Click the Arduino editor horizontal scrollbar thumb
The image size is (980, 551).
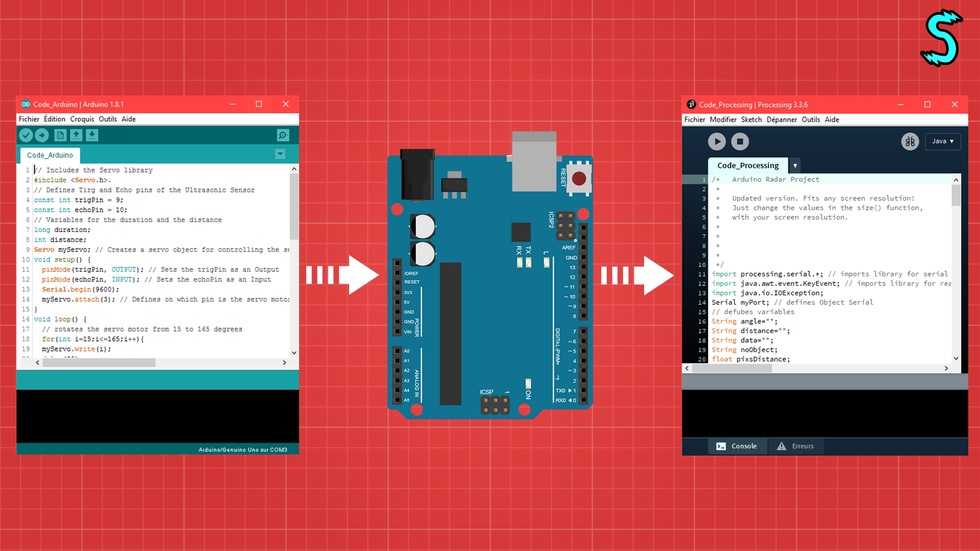click(x=99, y=363)
